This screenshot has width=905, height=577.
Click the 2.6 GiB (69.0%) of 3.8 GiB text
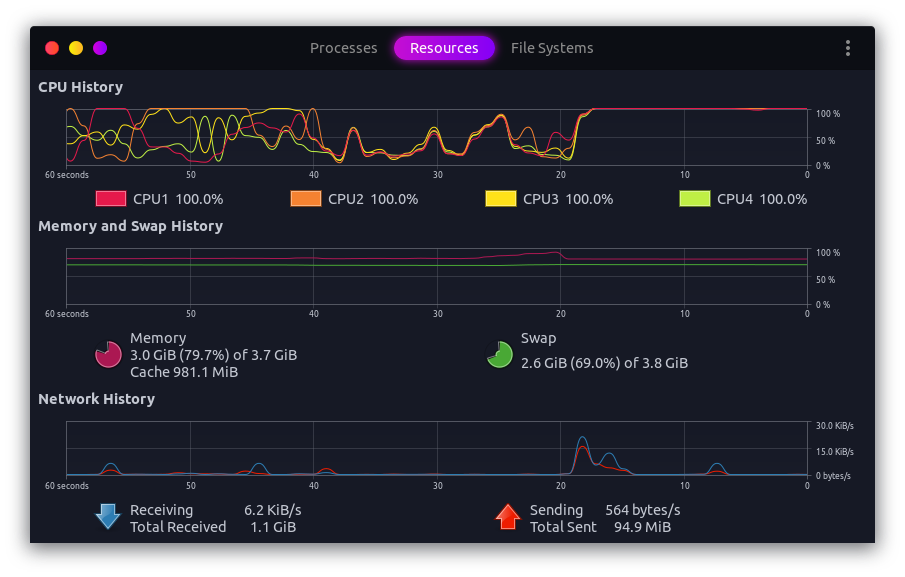click(604, 363)
